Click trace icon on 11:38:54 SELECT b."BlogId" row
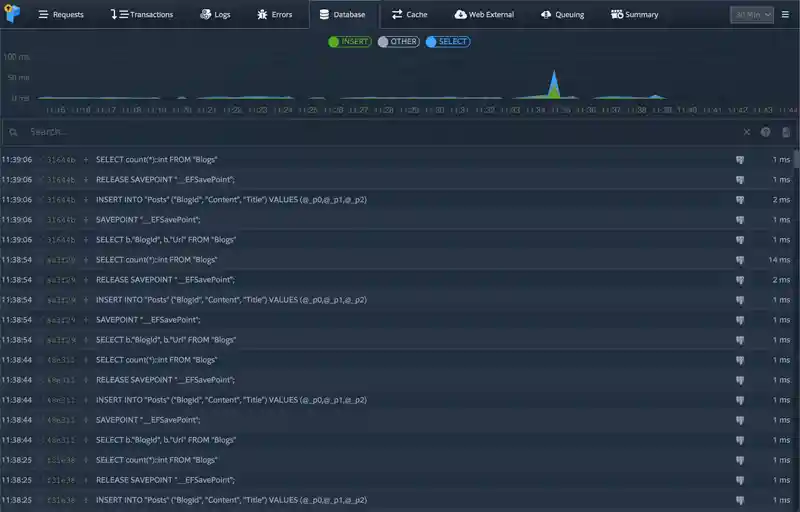Image resolution: width=800 pixels, height=512 pixels. (x=740, y=340)
